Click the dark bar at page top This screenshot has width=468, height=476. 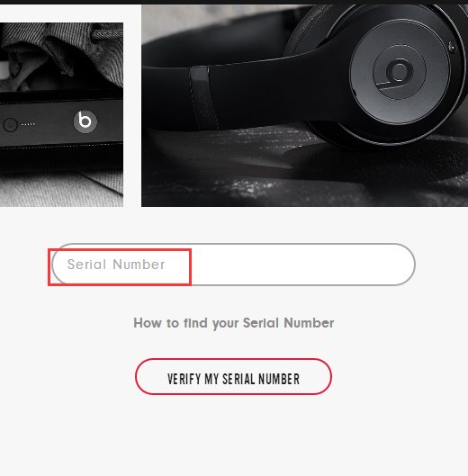[x=234, y=2]
